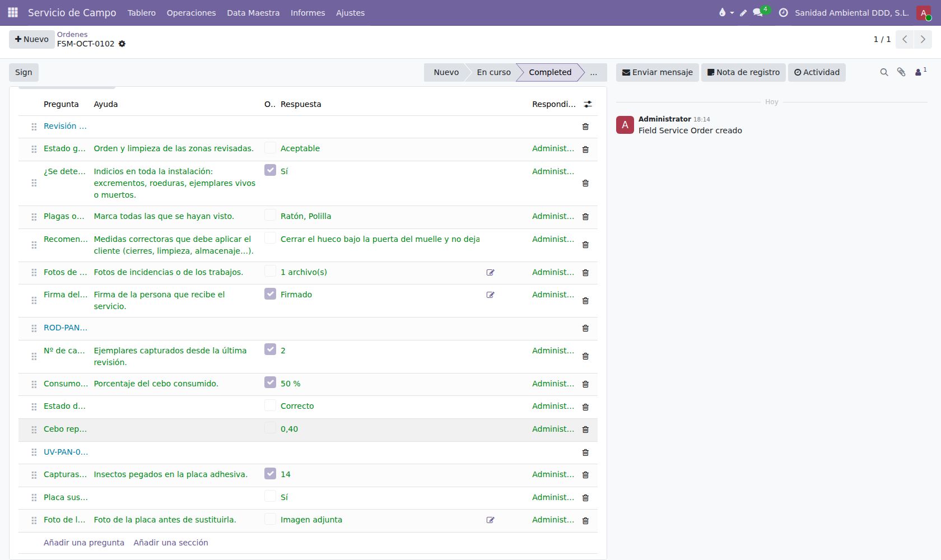Go to next record arrow
Image resolution: width=941 pixels, height=560 pixels.
[x=923, y=39]
